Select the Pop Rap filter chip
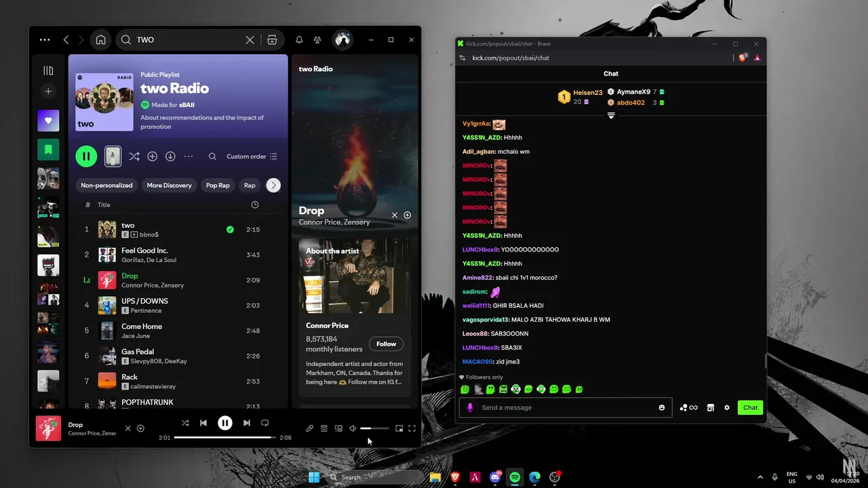Image resolution: width=868 pixels, height=488 pixels. click(x=218, y=185)
